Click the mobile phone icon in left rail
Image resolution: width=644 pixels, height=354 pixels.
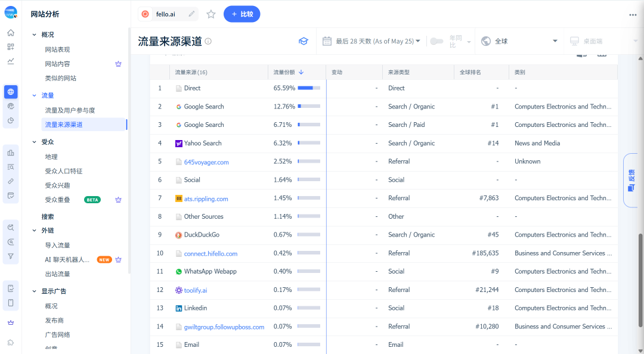pyautogui.click(x=11, y=303)
